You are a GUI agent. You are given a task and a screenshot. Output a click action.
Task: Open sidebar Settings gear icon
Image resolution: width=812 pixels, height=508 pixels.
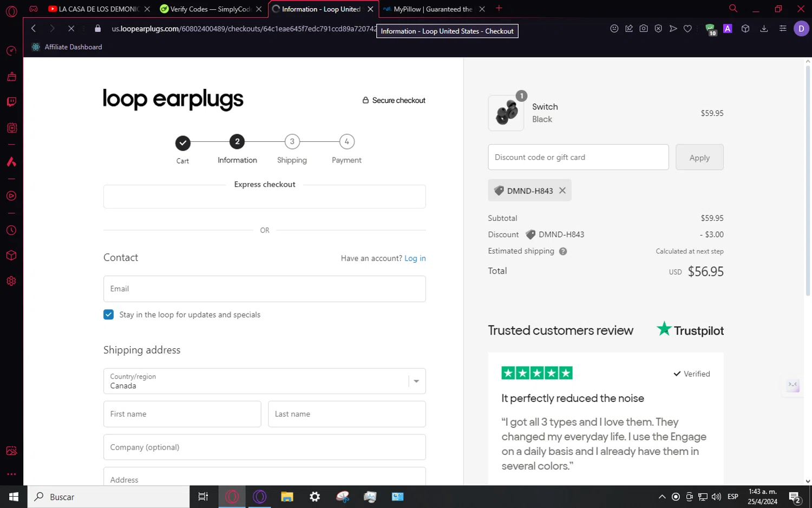click(11, 281)
